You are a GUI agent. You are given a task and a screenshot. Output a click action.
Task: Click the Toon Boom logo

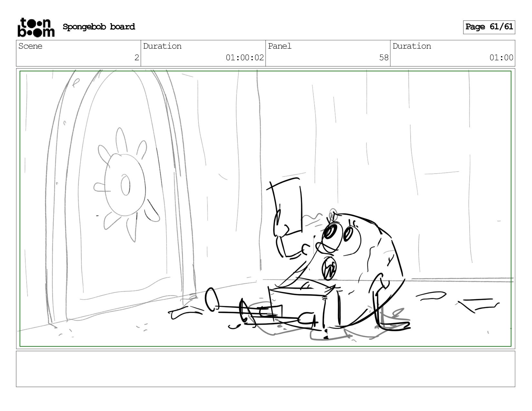[36, 27]
